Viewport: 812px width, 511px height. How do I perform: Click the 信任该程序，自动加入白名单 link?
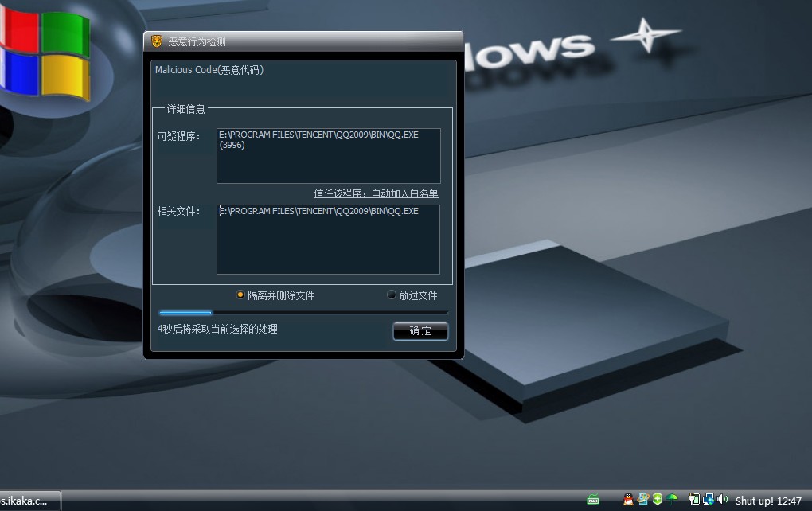tap(376, 193)
